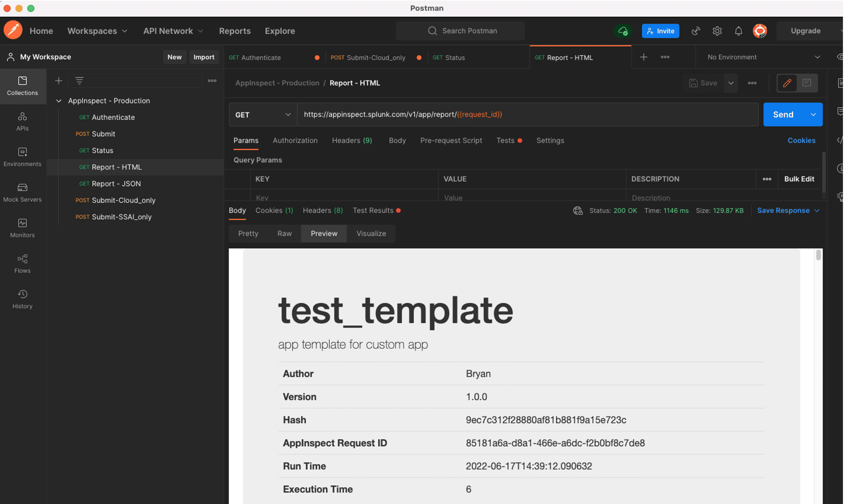
Task: Click the Upgrade button
Action: [x=805, y=31]
